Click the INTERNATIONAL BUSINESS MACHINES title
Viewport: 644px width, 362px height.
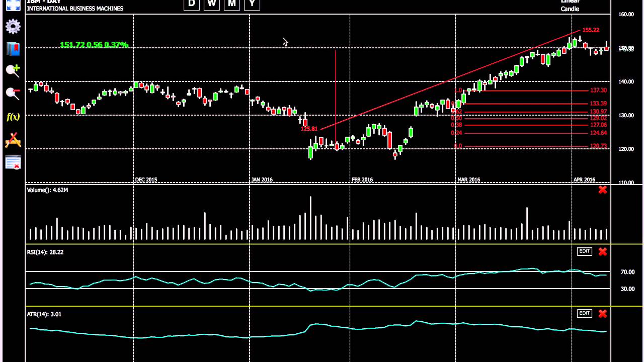(x=75, y=9)
